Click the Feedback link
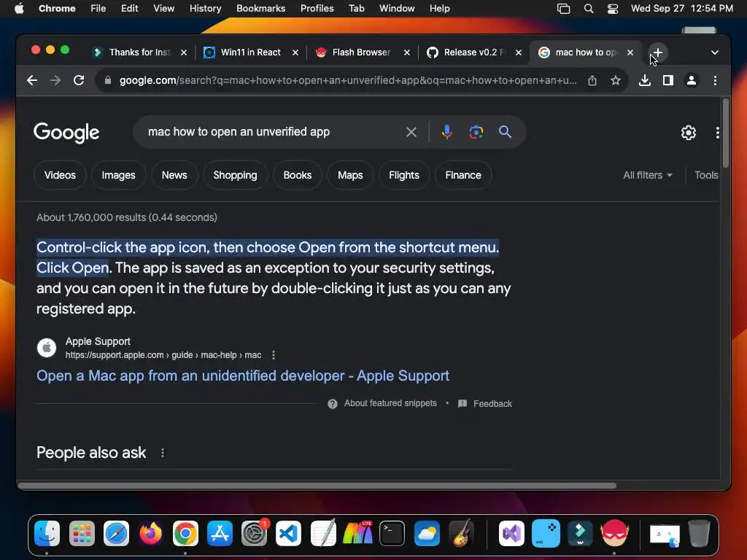 [x=492, y=404]
